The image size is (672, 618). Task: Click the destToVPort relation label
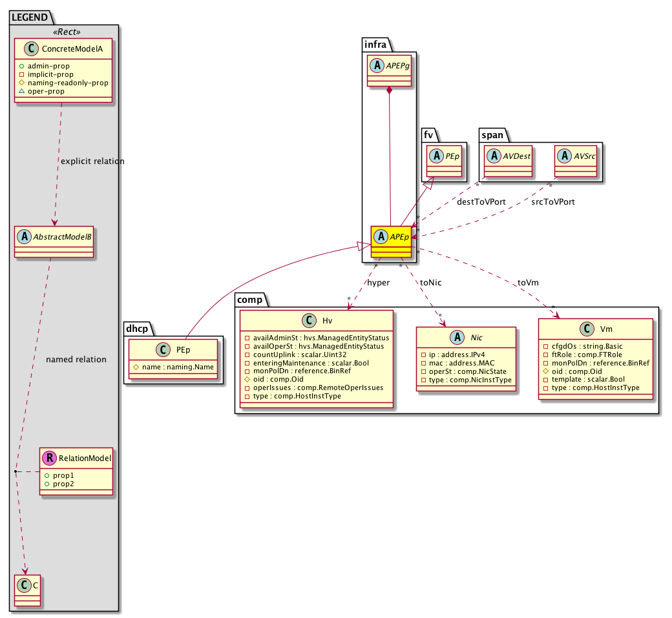tap(481, 201)
